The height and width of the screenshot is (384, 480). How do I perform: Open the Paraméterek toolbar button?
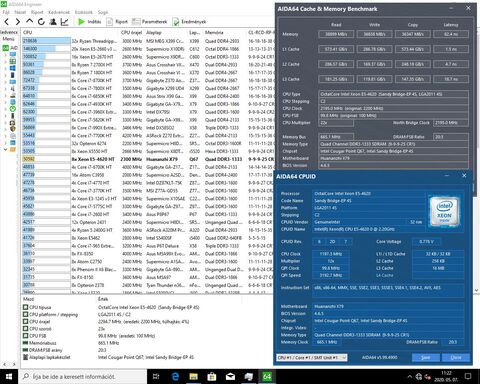coord(149,22)
